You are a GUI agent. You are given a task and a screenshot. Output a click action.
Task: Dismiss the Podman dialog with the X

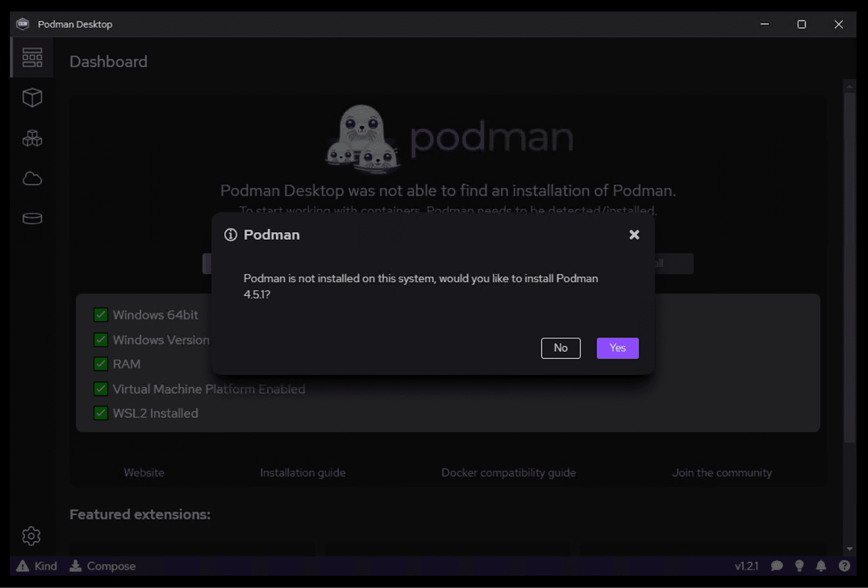[634, 234]
